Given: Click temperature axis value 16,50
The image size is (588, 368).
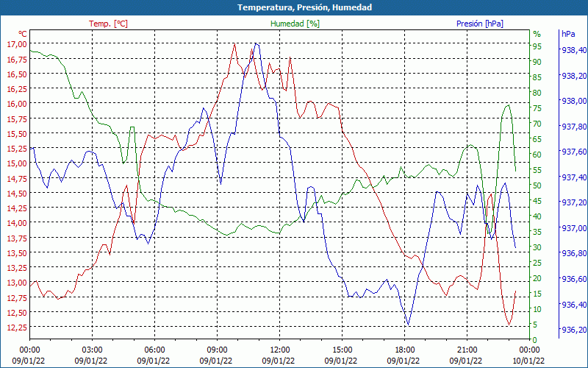Looking at the screenshot, I should tap(17, 74).
